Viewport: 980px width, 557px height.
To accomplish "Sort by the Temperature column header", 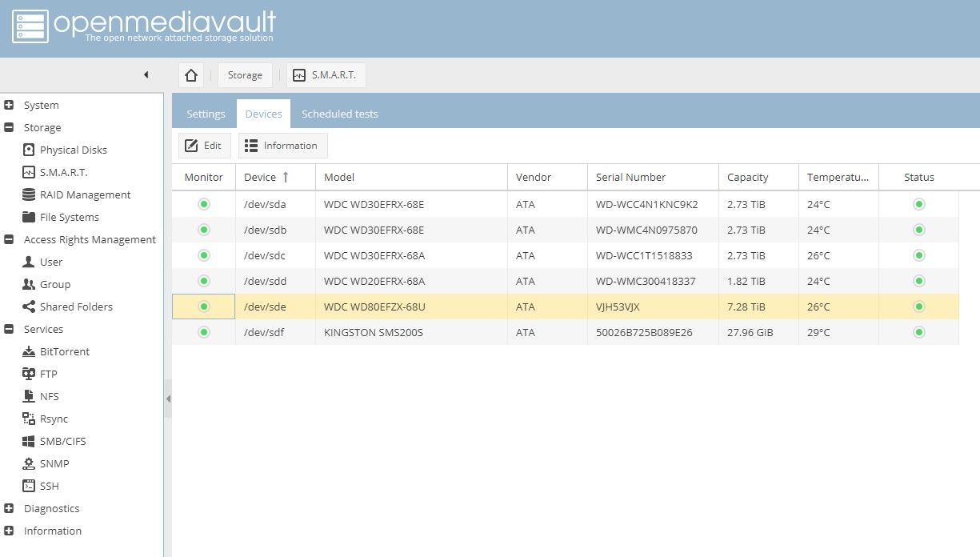I will click(838, 177).
